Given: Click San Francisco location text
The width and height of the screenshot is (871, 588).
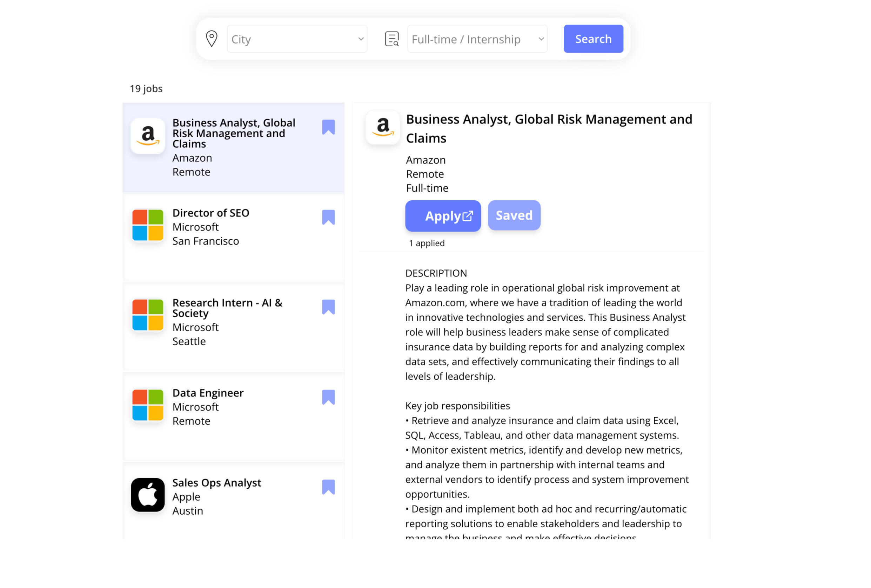Looking at the screenshot, I should 206,241.
